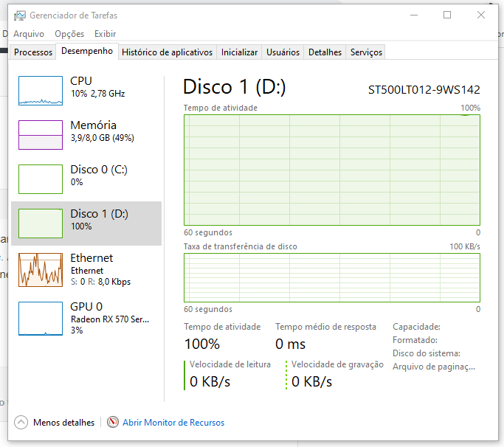Click the 'Disco 0 (C:)' label
This screenshot has height=447, width=504.
coord(99,170)
